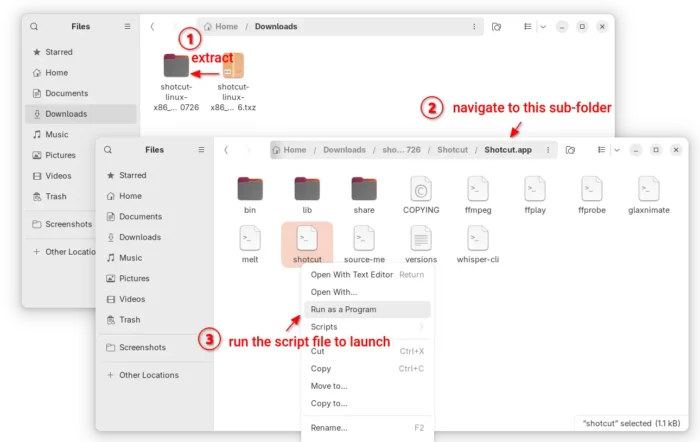This screenshot has width=700, height=442.
Task: Click search-folder icon in back window toolbar
Action: (496, 27)
